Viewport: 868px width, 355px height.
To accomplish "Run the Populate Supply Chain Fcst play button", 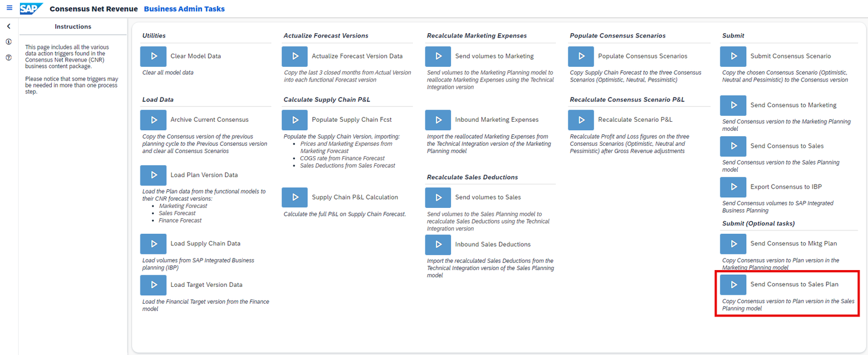I will pos(295,120).
